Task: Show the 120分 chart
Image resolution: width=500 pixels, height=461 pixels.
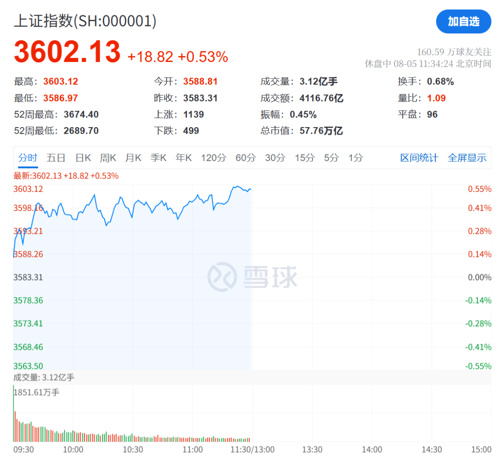Action: coord(213,158)
